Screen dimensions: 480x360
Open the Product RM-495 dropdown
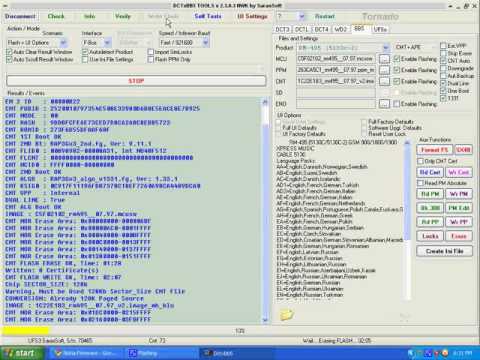(x=343, y=48)
